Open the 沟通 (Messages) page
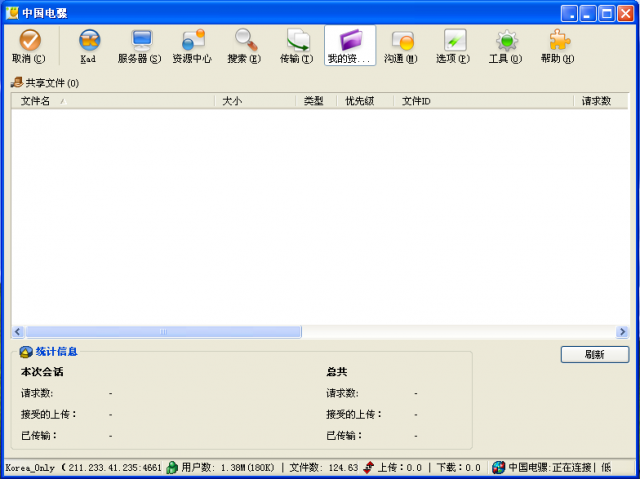640x479 pixels. click(401, 45)
